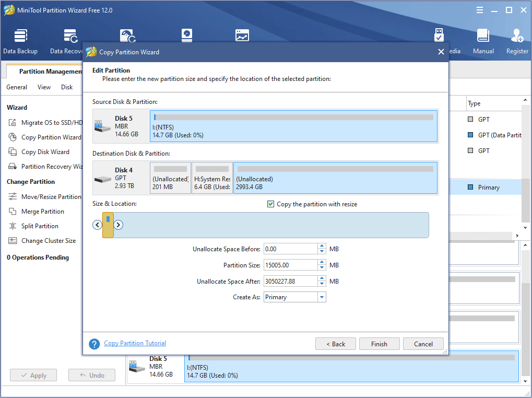Click the Finish button
This screenshot has height=398, width=532.
click(x=380, y=344)
